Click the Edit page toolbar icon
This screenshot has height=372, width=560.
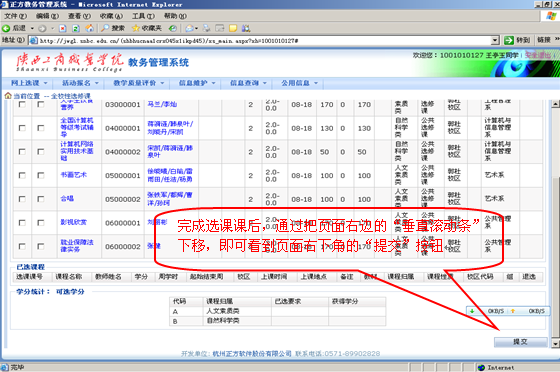[220, 28]
